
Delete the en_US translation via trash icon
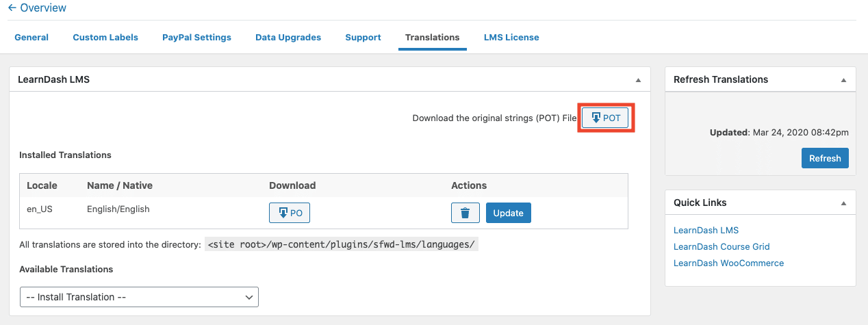click(x=465, y=213)
